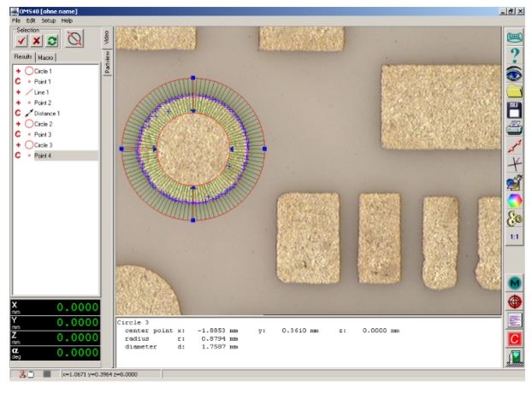Toggle the eye view icon
The height and width of the screenshot is (393, 532).
515,73
